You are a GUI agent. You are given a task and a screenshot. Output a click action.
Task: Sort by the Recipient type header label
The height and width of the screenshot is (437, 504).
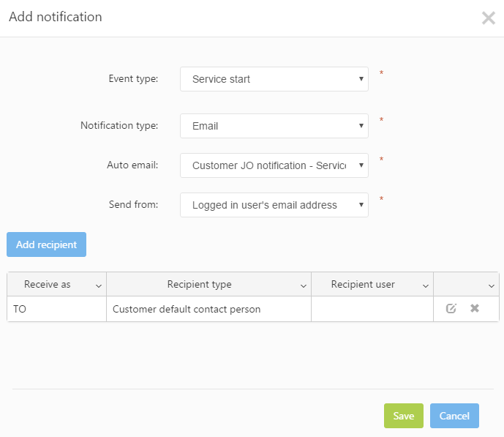click(x=199, y=285)
